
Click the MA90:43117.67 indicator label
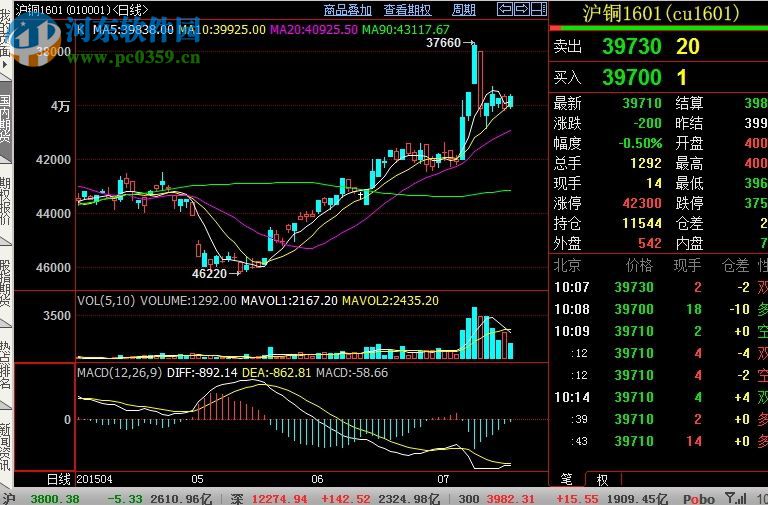click(406, 29)
